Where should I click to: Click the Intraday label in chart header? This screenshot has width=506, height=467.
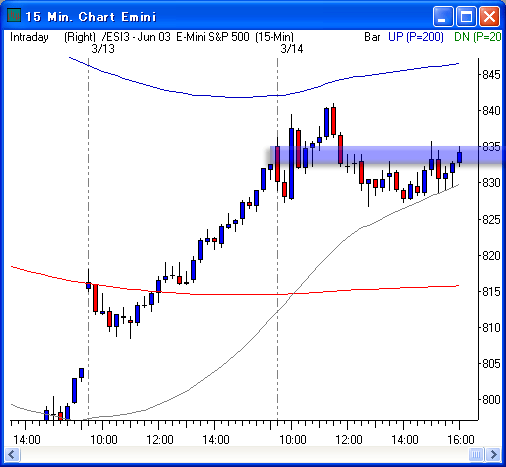29,37
